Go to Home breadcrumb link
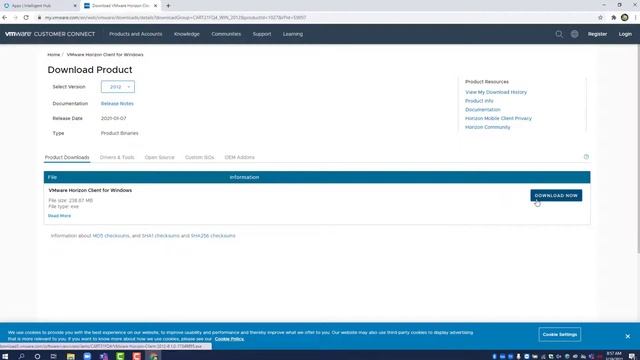This screenshot has width=640, height=360. coord(53,55)
